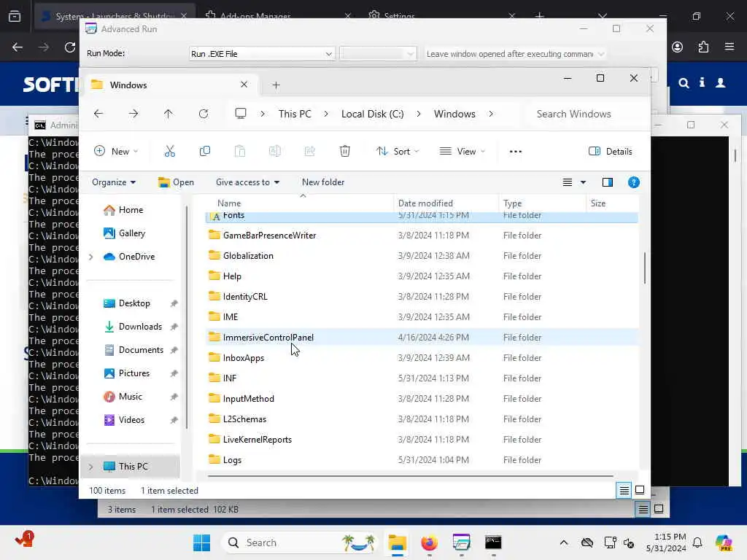
Task: Click the Delete trash can icon
Action: tap(345, 152)
